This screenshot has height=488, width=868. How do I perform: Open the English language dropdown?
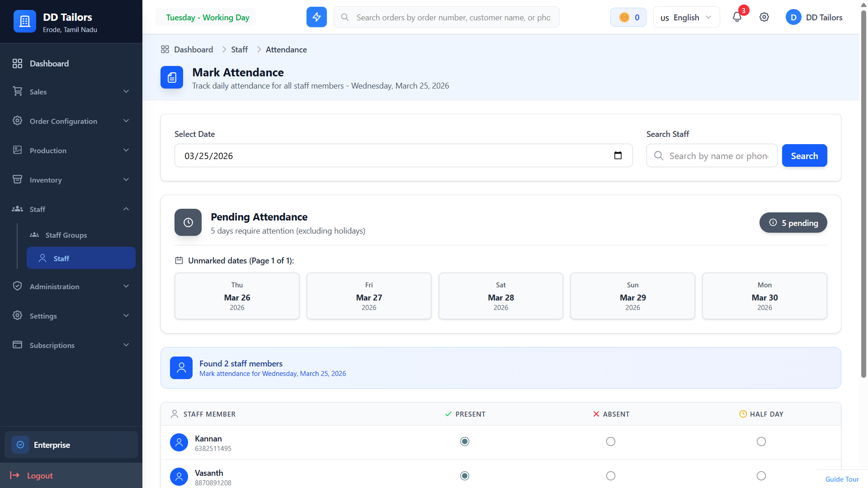tap(686, 17)
